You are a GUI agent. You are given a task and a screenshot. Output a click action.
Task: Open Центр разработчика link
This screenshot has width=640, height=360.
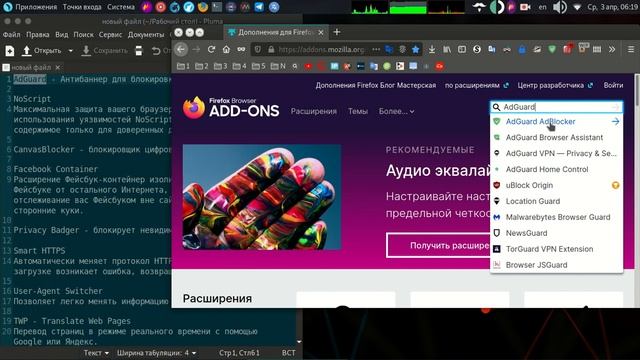[555, 85]
